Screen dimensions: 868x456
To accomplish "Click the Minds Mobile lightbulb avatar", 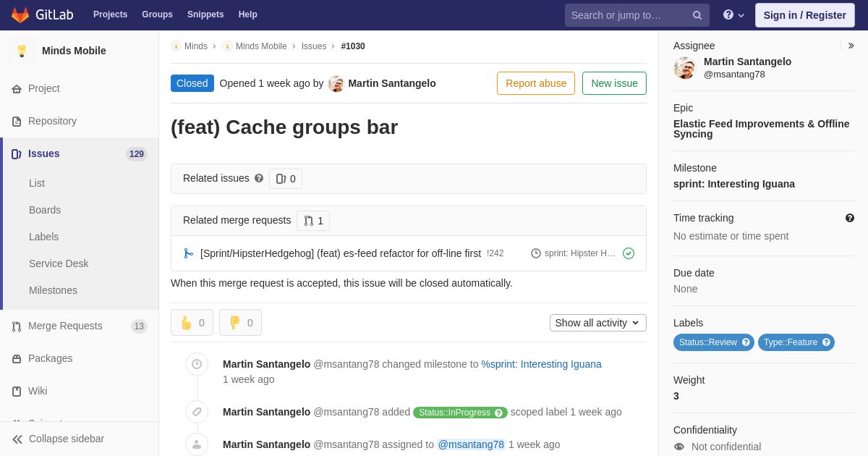I will click(x=22, y=51).
